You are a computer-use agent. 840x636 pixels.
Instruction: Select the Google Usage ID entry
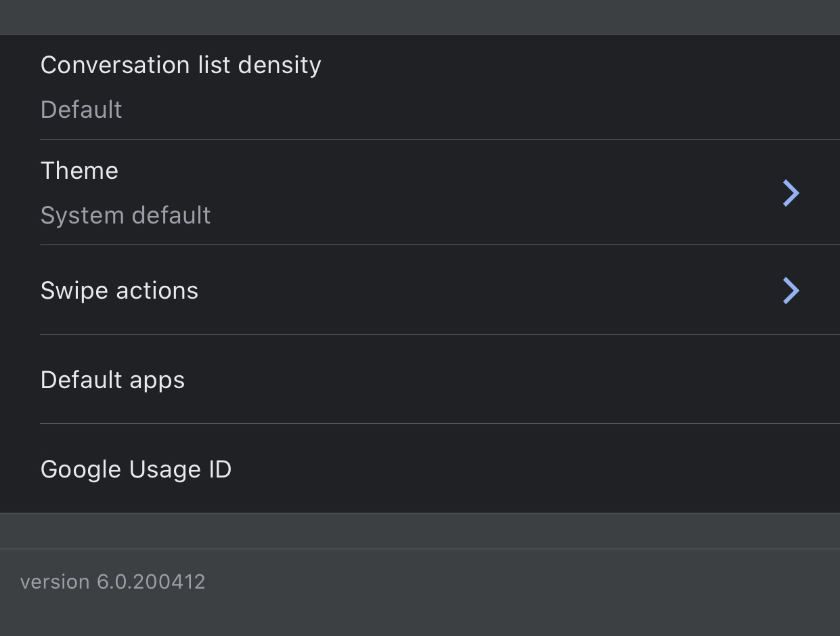click(x=420, y=469)
